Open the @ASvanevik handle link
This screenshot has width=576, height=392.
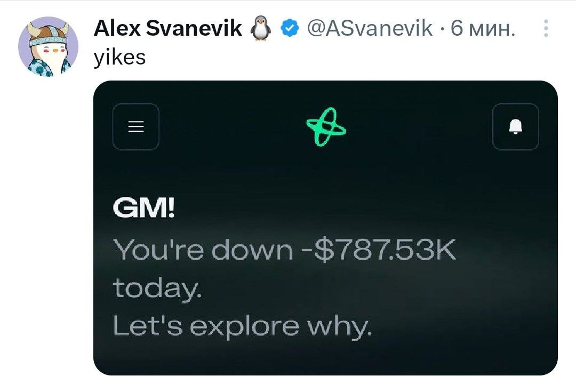370,28
